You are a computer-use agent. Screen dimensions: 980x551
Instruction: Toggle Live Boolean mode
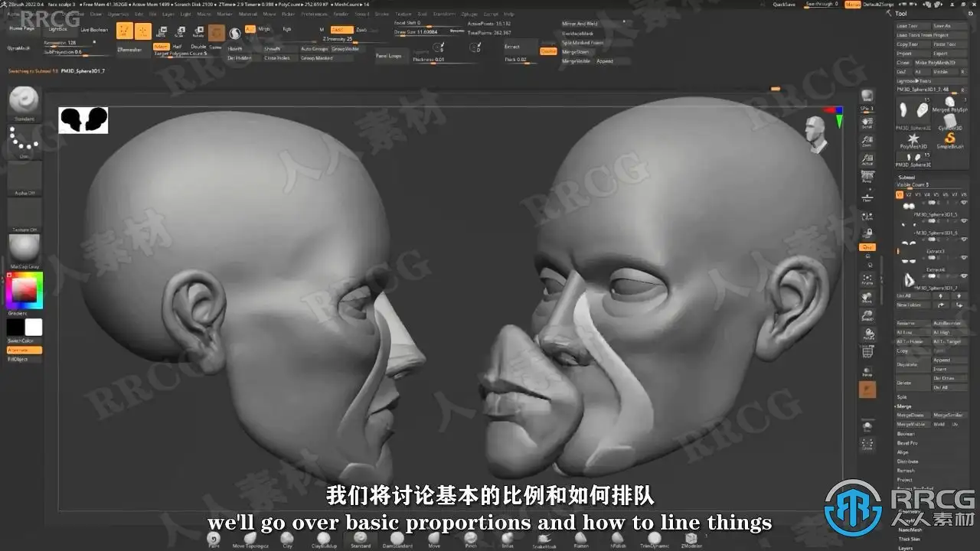94,29
